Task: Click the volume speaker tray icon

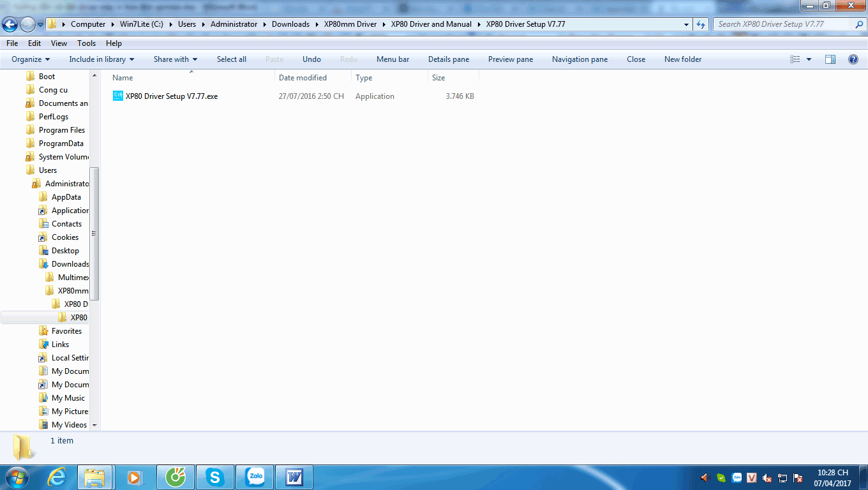Action: 705,477
